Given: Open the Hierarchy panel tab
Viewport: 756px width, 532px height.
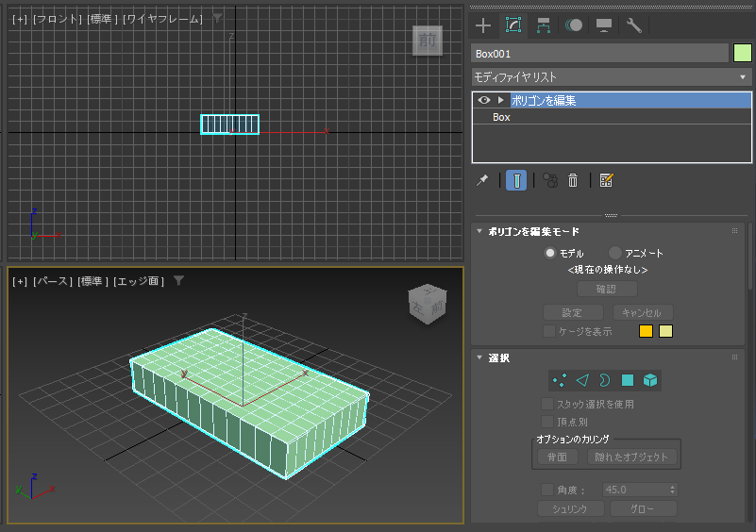Looking at the screenshot, I should pos(544,25).
